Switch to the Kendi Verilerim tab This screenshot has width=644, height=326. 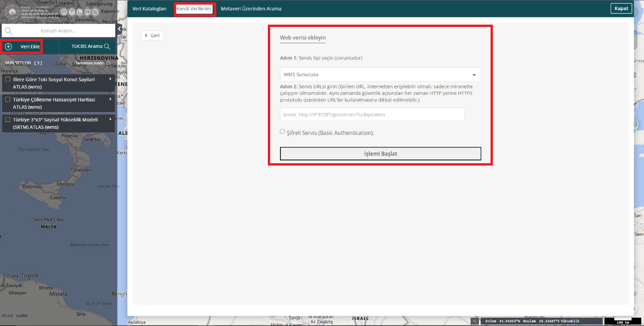pyautogui.click(x=194, y=9)
